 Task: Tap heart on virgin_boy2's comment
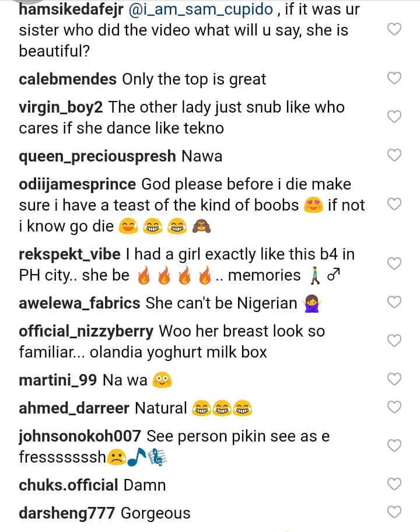click(395, 117)
